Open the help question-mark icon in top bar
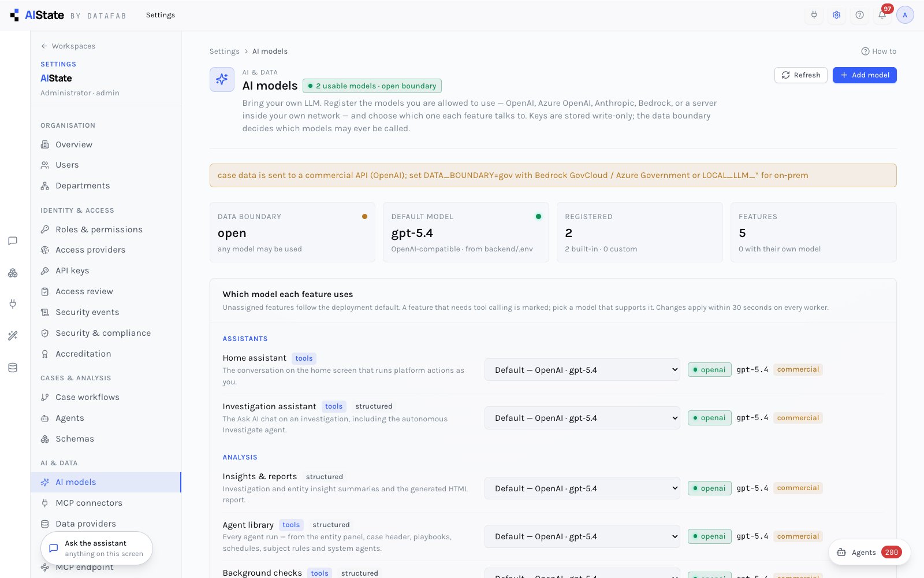The image size is (924, 578). [x=860, y=15]
